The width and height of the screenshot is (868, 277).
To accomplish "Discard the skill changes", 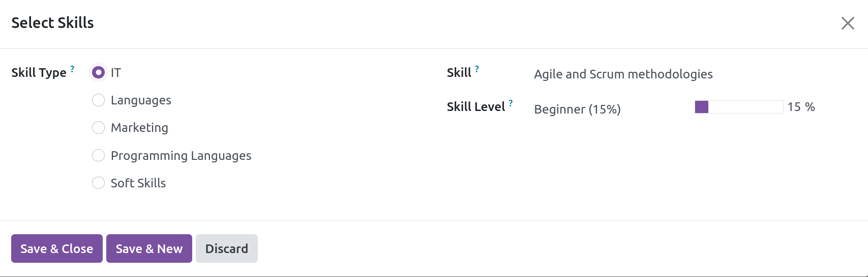I will pos(227,248).
